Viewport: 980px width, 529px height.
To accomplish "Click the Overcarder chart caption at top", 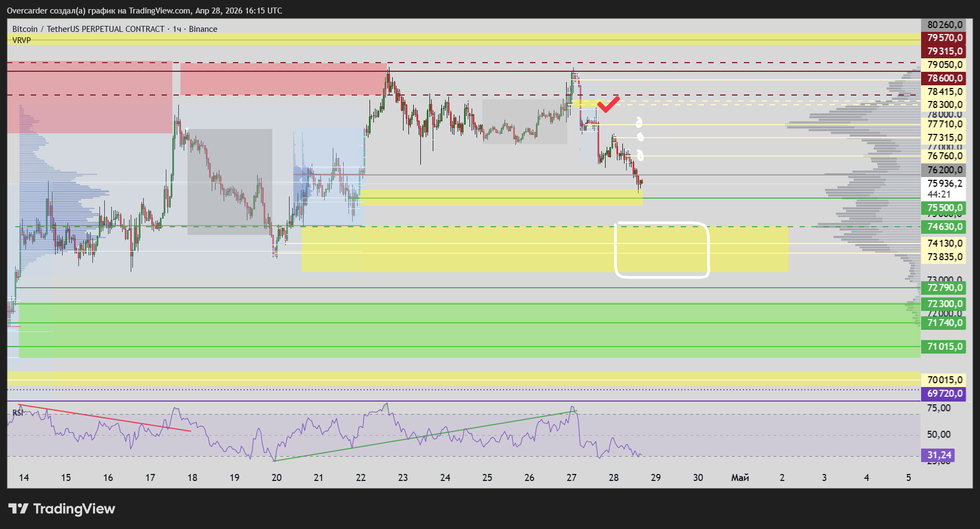I will [x=144, y=11].
